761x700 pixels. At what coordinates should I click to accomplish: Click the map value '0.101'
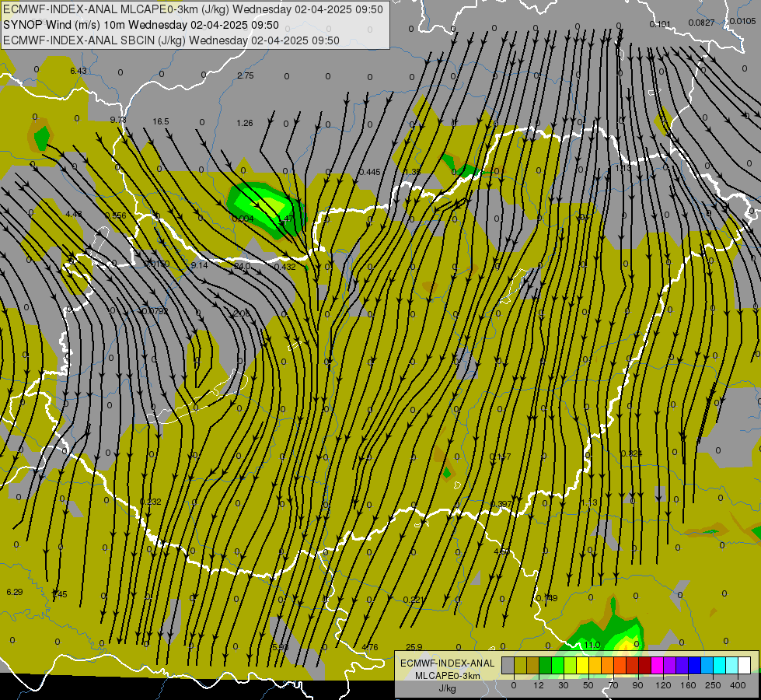pyautogui.click(x=660, y=24)
